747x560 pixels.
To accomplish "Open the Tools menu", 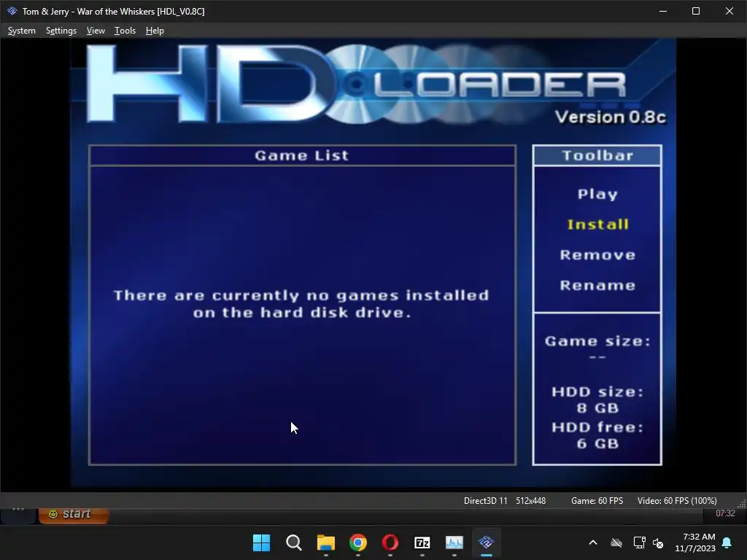I will click(x=125, y=31).
